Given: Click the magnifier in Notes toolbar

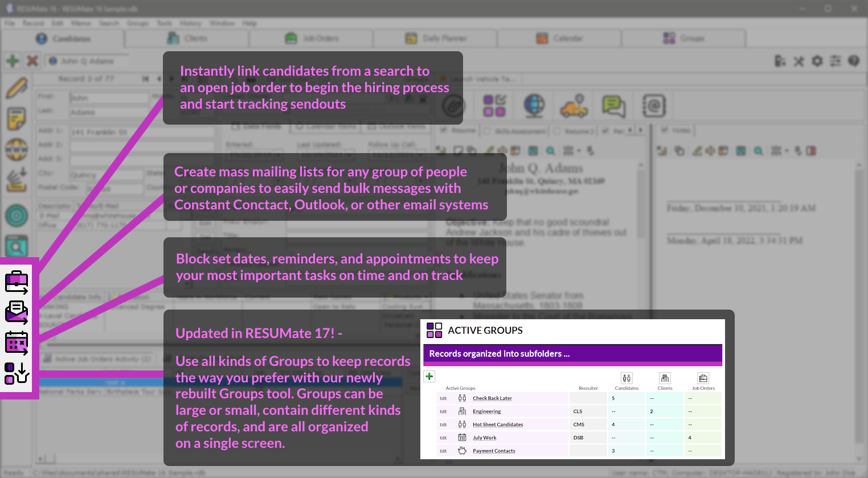Looking at the screenshot, I should pos(758,151).
